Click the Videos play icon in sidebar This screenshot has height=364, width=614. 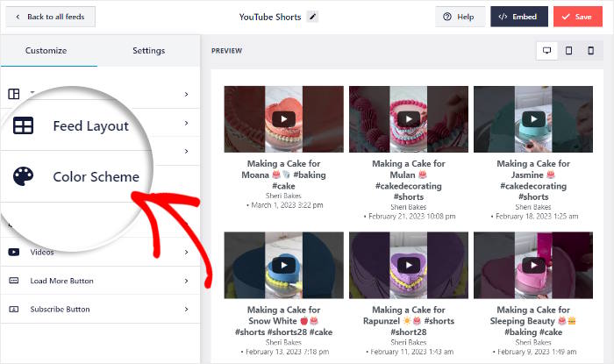click(x=14, y=252)
